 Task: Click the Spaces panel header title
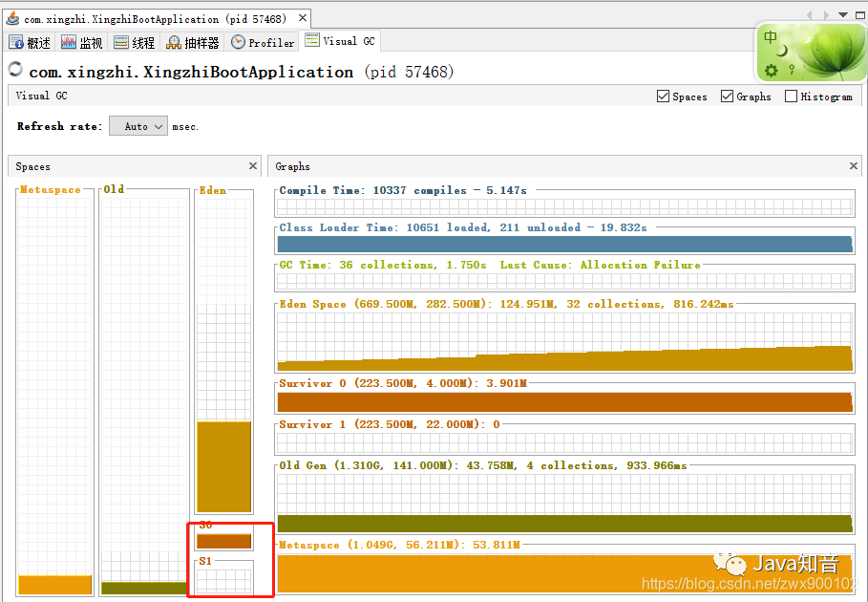click(32, 166)
